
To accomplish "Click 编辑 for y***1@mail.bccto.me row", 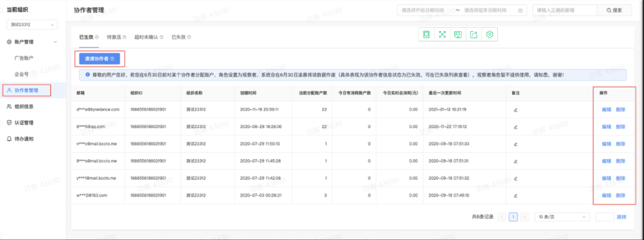I will (606, 179).
